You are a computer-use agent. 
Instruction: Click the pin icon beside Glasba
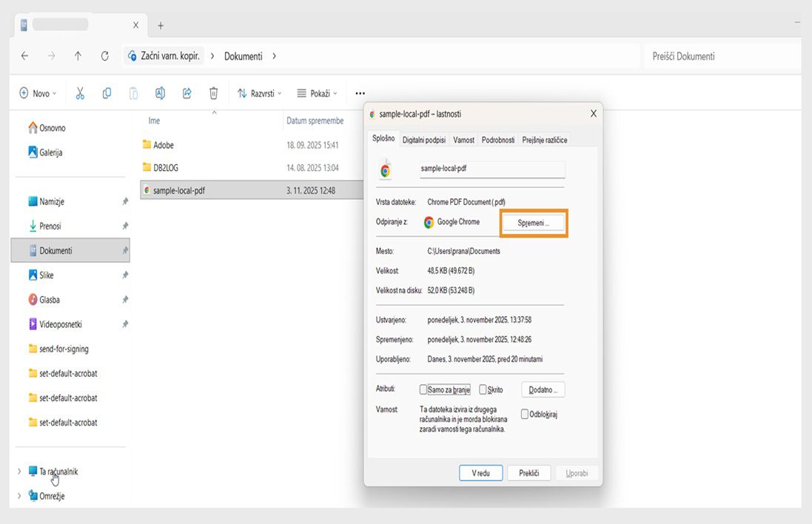(x=125, y=299)
